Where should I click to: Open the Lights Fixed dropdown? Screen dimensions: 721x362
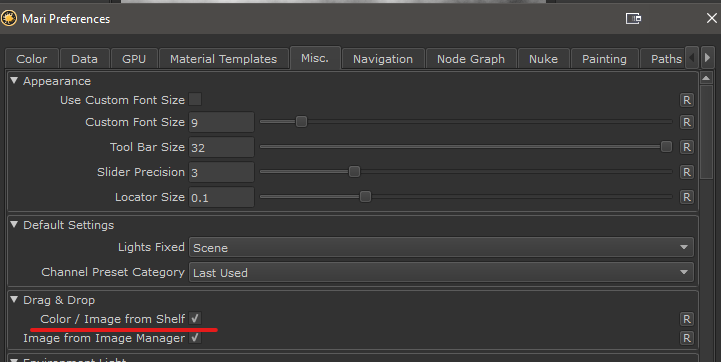click(441, 247)
